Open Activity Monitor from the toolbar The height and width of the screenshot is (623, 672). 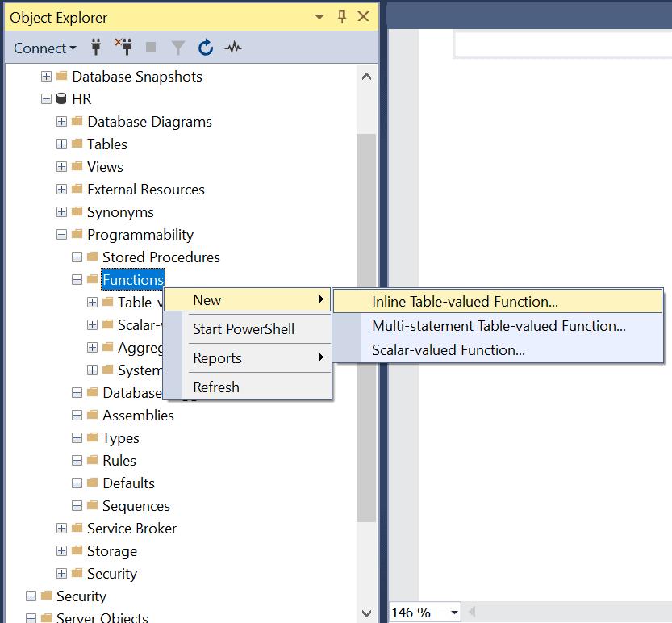coord(232,48)
